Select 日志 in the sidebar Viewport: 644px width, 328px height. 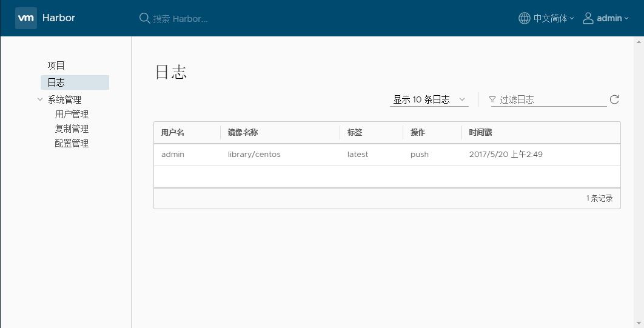click(x=75, y=82)
